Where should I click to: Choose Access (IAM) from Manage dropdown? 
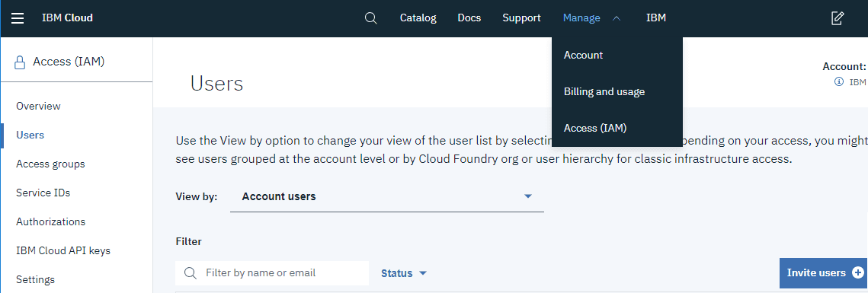coord(617,129)
